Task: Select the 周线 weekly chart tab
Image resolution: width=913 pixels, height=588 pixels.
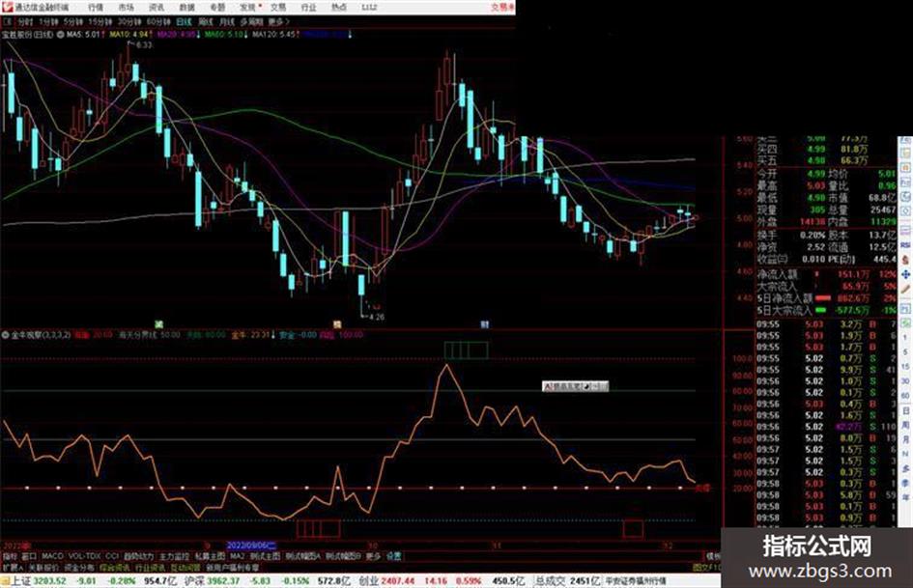Action: 206,22
